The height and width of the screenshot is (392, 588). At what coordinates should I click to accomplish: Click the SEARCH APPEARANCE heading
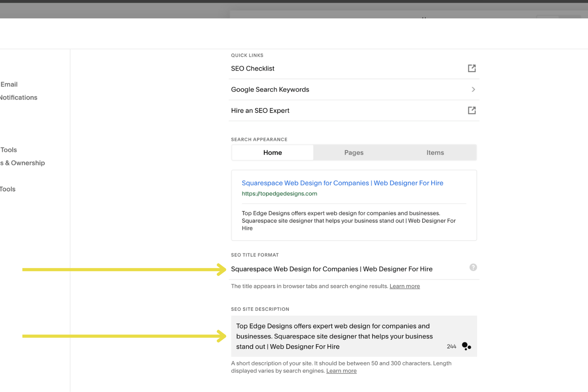(259, 140)
